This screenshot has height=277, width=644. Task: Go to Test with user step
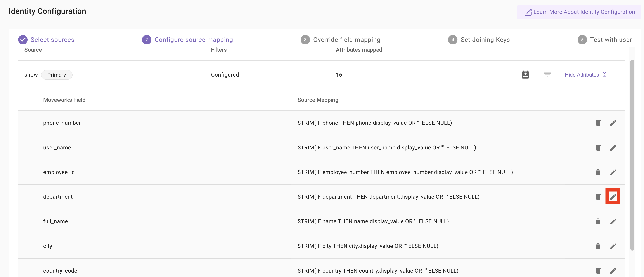(x=605, y=40)
